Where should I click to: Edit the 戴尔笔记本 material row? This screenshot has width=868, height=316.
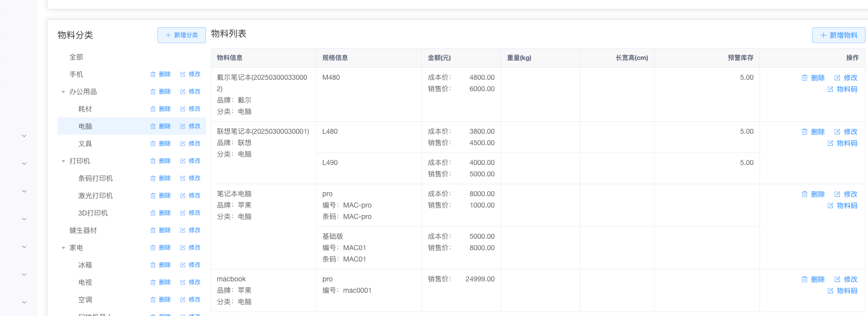click(846, 78)
